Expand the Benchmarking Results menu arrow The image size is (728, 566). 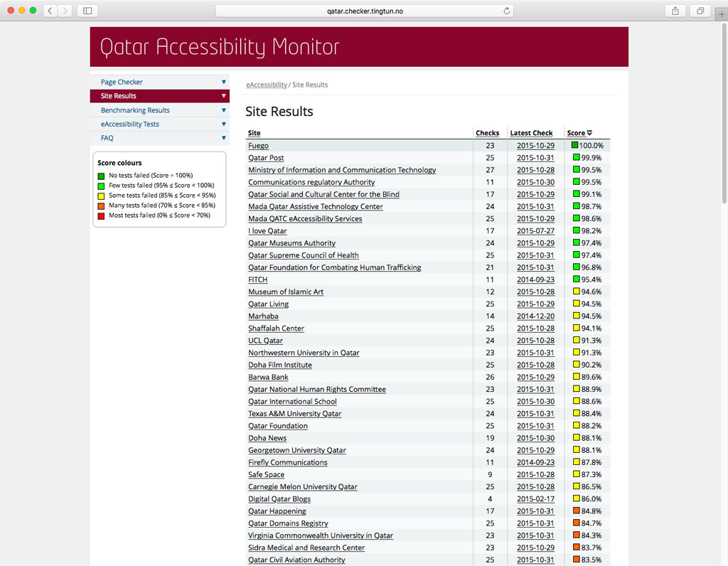tap(224, 110)
